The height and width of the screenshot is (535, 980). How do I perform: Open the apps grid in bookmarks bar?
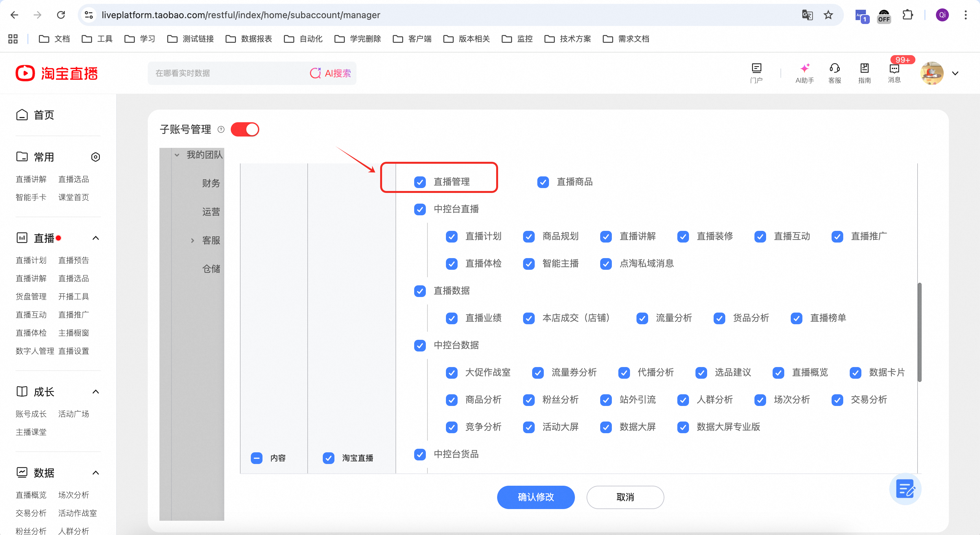13,39
